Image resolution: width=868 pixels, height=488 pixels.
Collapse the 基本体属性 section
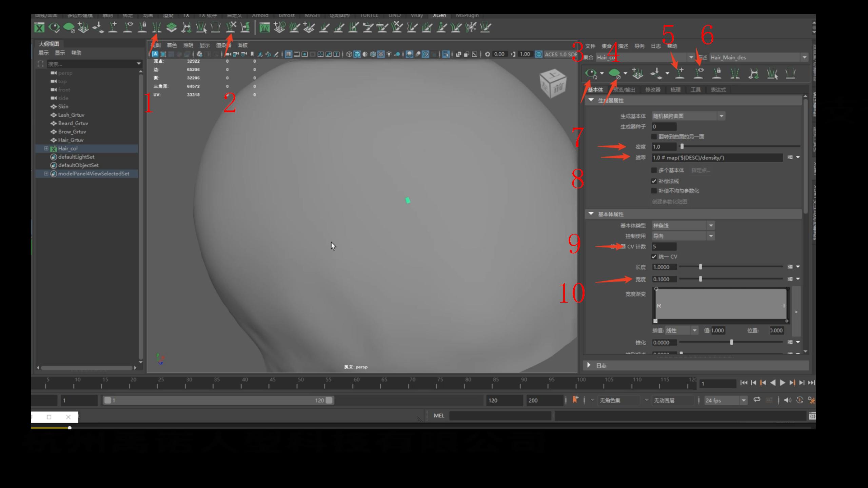591,214
